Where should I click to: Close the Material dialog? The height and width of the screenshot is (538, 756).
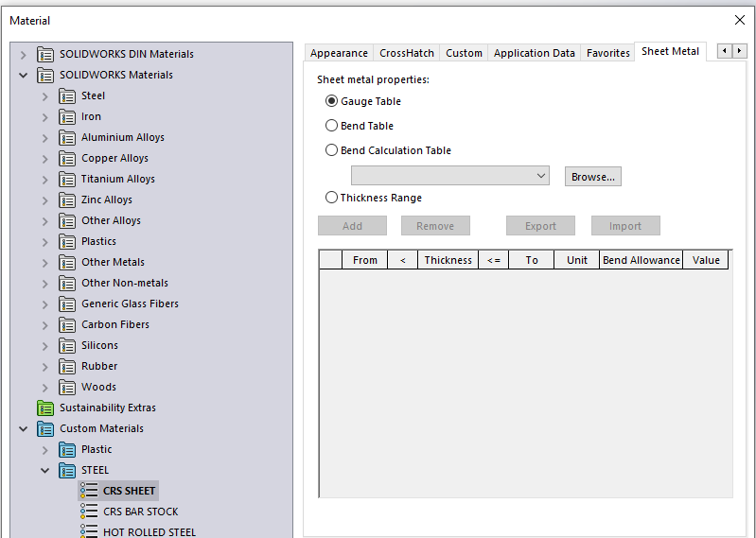[x=740, y=20]
